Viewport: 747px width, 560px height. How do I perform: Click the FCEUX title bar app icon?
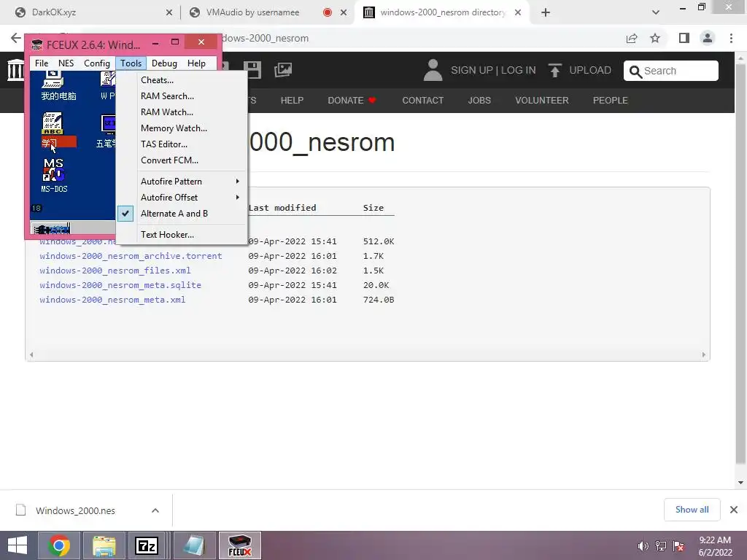tap(36, 45)
